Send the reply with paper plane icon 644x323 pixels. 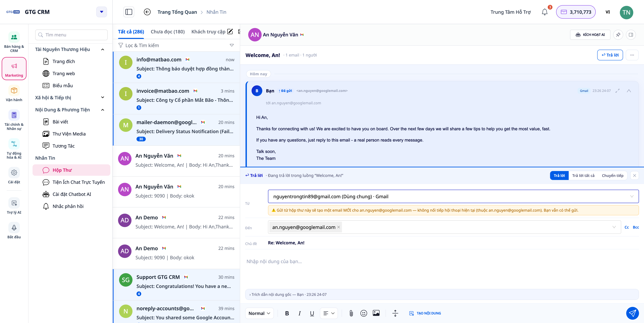pyautogui.click(x=632, y=313)
